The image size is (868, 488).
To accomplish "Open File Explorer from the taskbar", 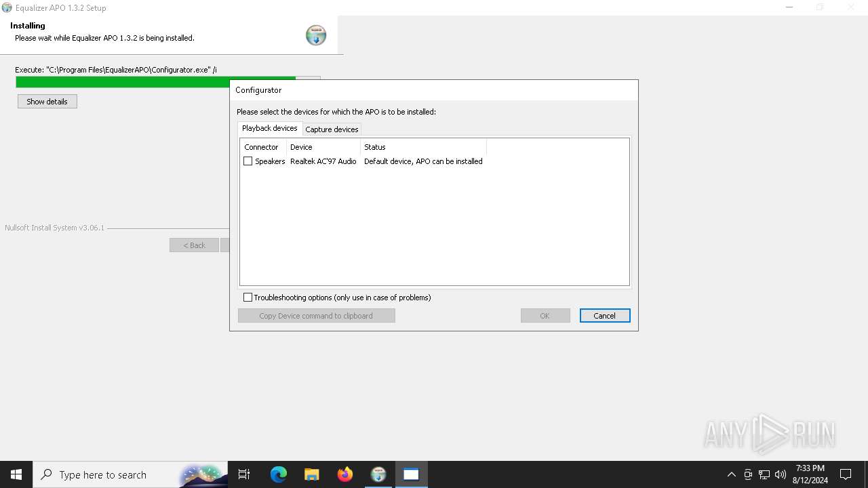I will (311, 474).
